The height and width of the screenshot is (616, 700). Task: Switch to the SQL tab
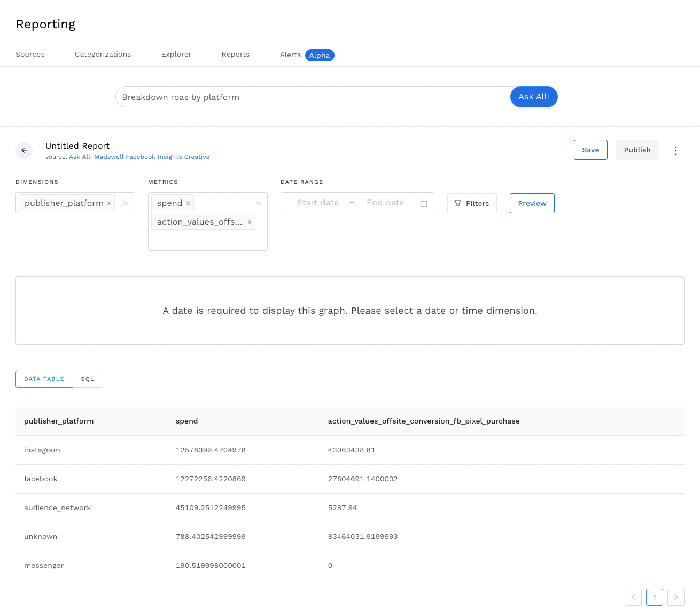pos(88,379)
